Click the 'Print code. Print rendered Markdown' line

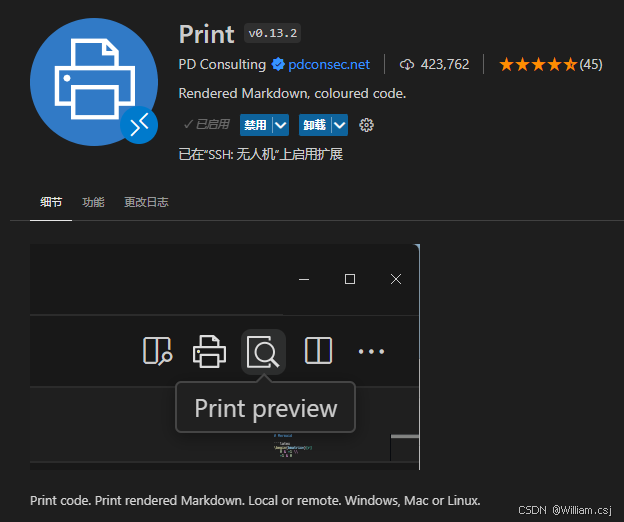255,501
